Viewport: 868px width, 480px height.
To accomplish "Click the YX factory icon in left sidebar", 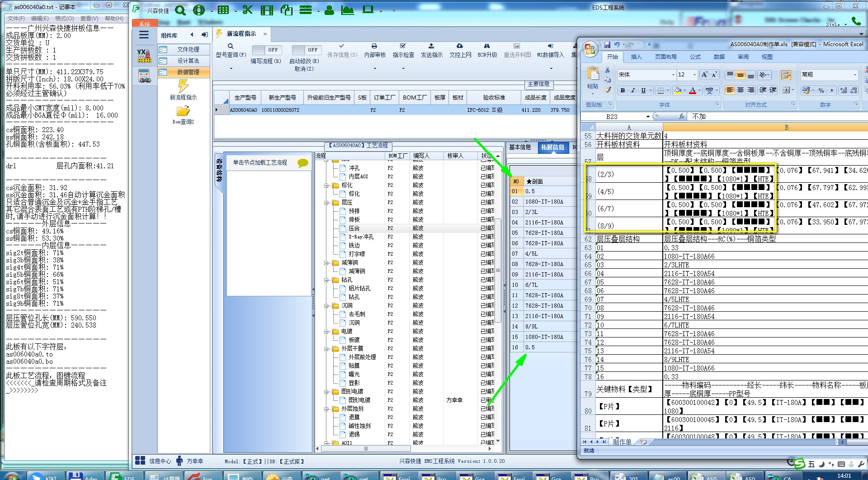I will click(x=144, y=56).
